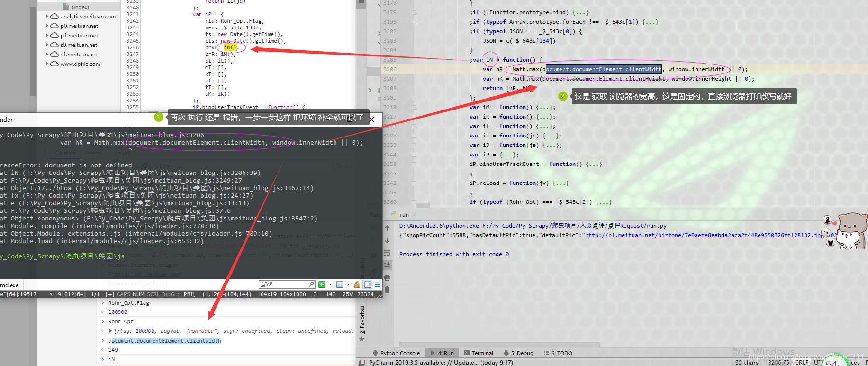Click the horizontal scrollbar in Run output
Viewport: 868px width, 366px height.
[x=499, y=345]
